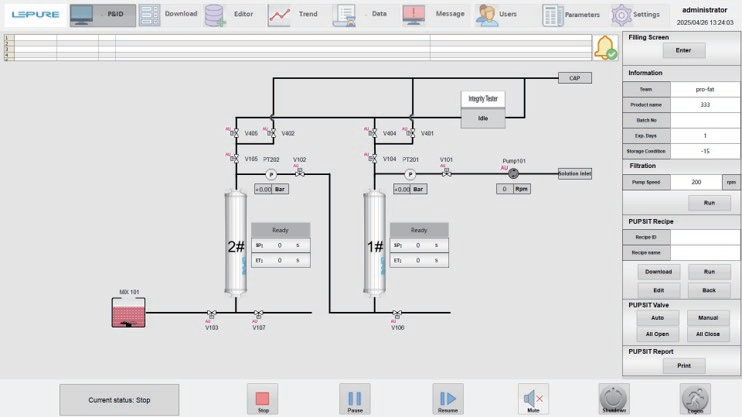Toggle valve V102 on the diagram
742x417 pixels.
coord(299,173)
